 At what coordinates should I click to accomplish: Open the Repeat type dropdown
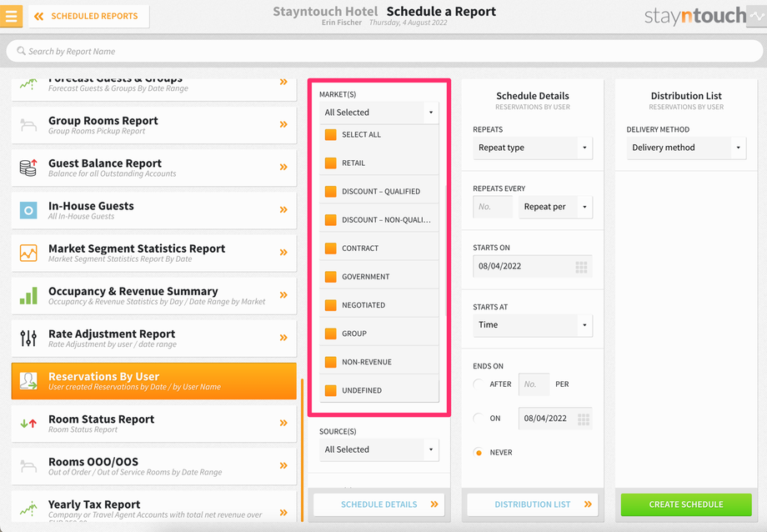tap(533, 148)
